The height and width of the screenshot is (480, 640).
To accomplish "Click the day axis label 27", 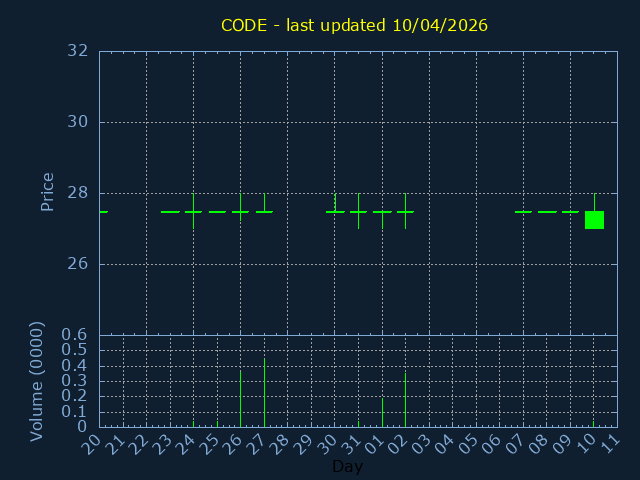I will pyautogui.click(x=256, y=444).
